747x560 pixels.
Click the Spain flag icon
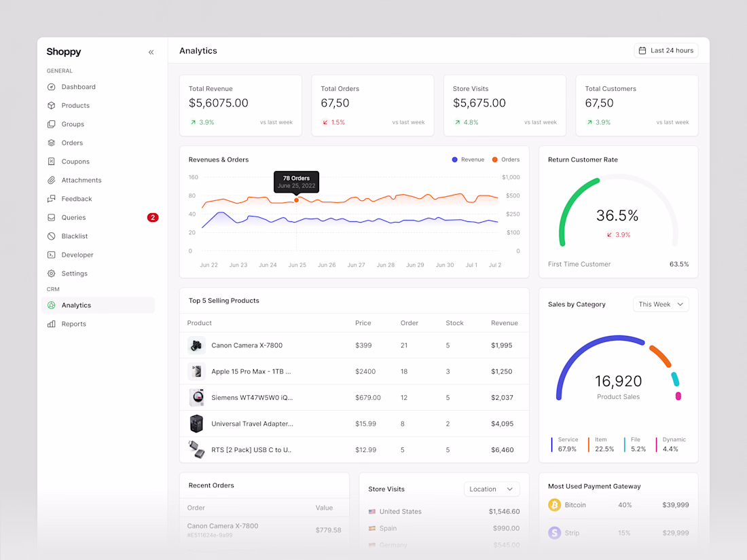pos(372,528)
